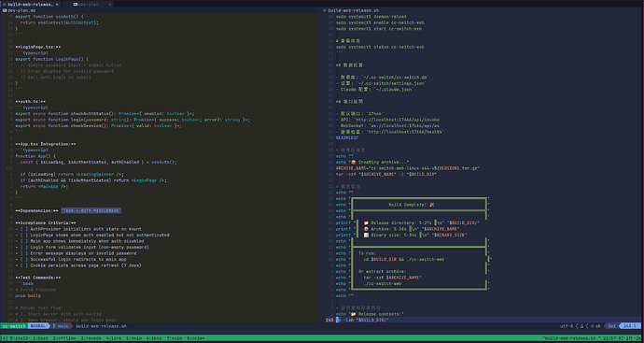This screenshot has width=644, height=343.
Task: Click current line number 243 in right pane
Action: [x=329, y=320]
